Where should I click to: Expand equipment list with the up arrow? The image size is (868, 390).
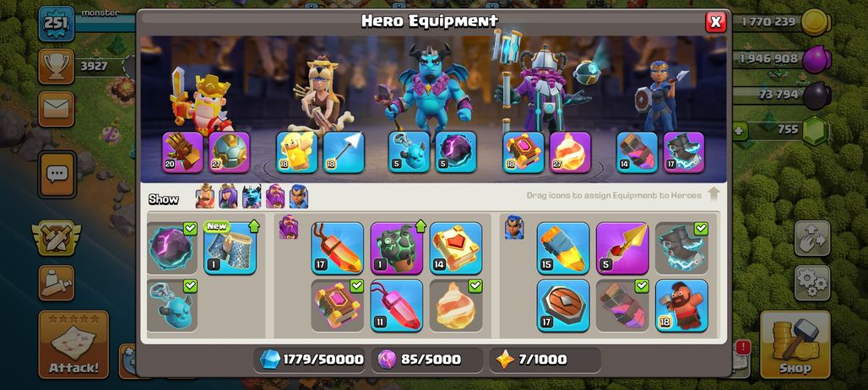point(713,195)
